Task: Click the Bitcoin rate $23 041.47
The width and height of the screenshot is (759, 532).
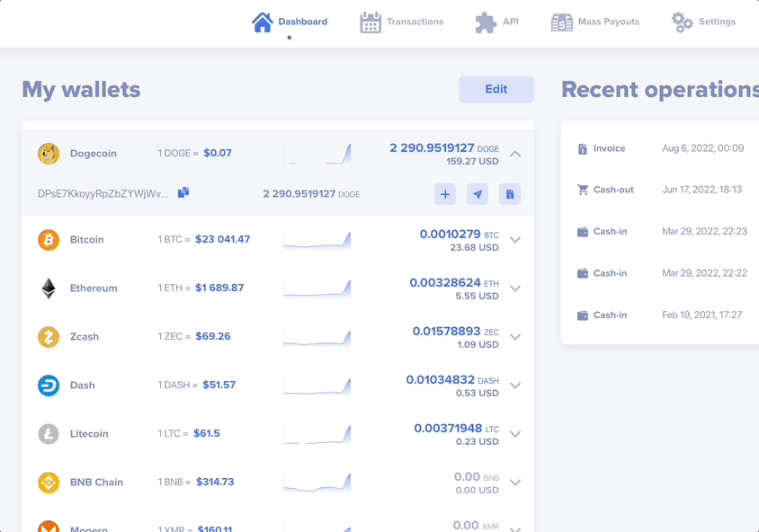Action: (x=223, y=239)
